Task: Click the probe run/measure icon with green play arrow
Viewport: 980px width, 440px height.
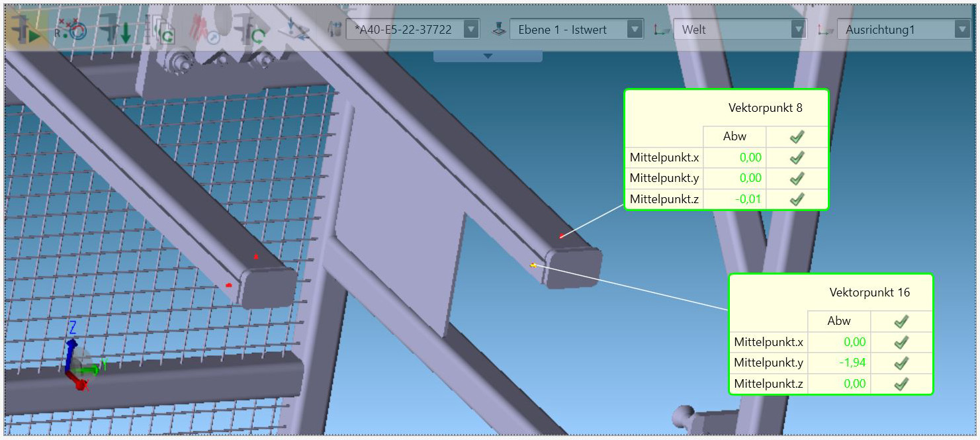Action: (26, 30)
